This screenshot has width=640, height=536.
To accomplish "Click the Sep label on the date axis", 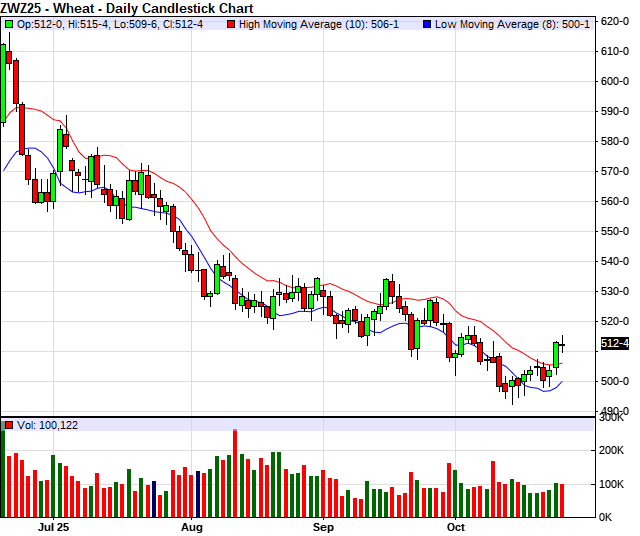I will 323,525.
